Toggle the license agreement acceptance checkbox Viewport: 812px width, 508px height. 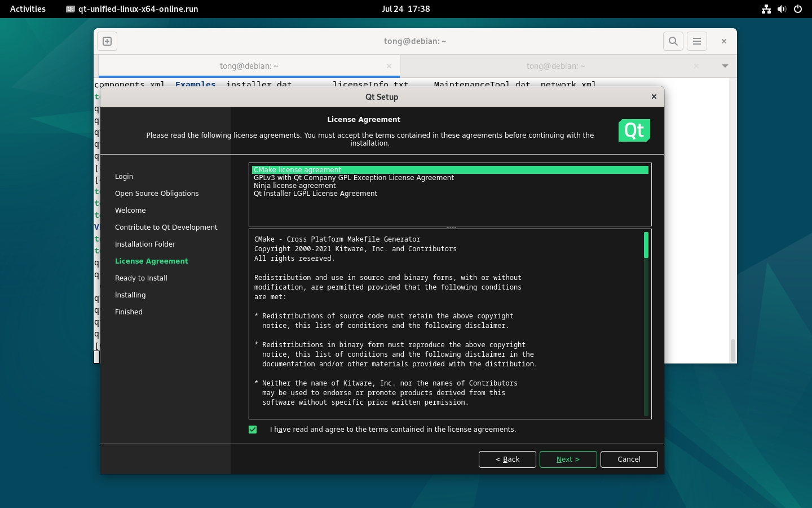point(253,430)
